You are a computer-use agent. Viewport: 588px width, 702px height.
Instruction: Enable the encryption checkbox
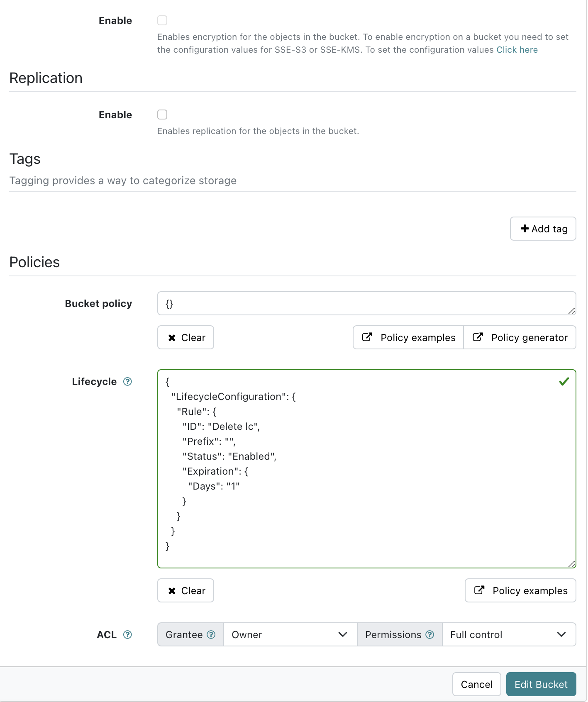(162, 20)
